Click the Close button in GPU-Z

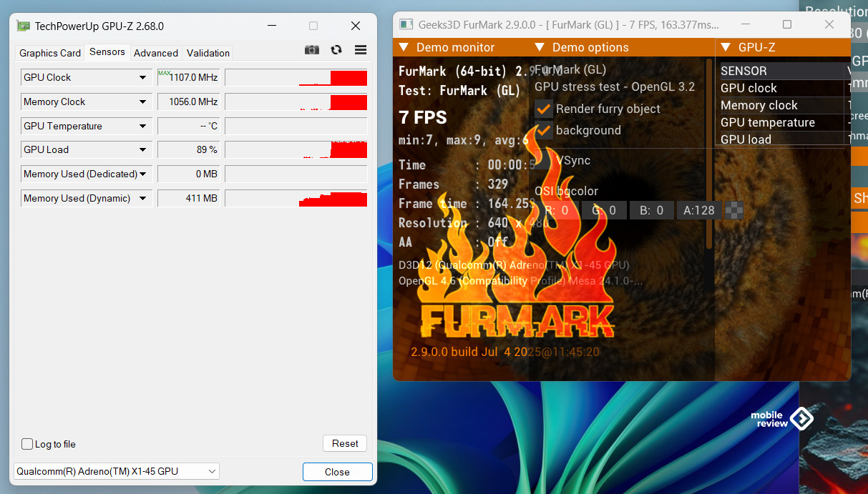(x=337, y=472)
